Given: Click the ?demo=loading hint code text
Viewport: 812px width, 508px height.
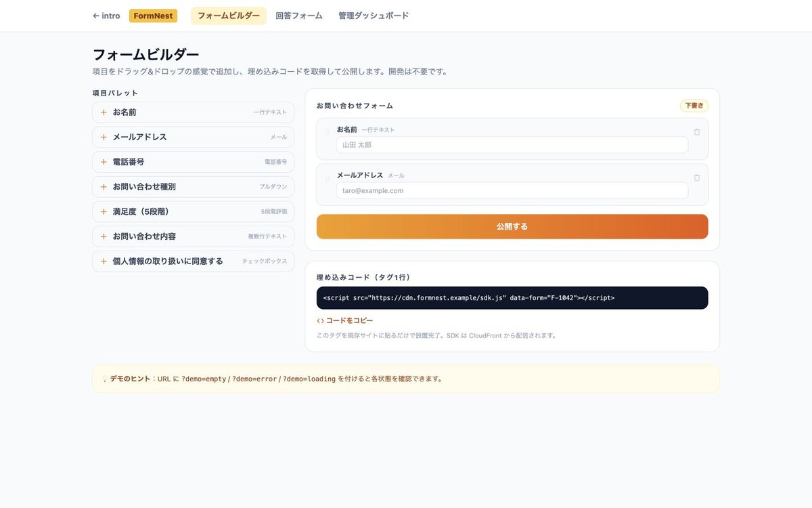Looking at the screenshot, I should pyautogui.click(x=309, y=379).
